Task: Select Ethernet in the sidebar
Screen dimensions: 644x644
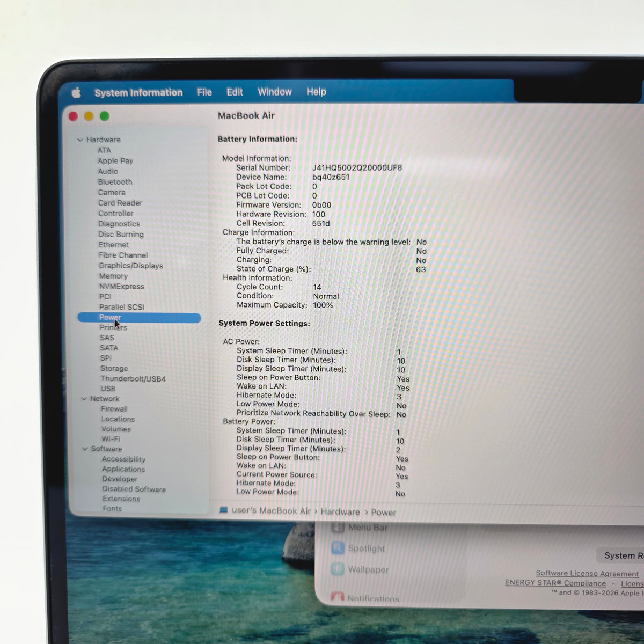Action: point(114,245)
